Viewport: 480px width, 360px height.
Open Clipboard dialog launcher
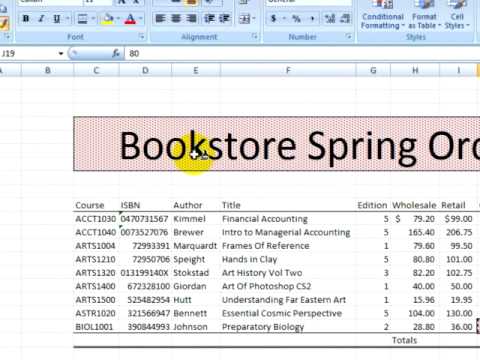tap(8, 36)
